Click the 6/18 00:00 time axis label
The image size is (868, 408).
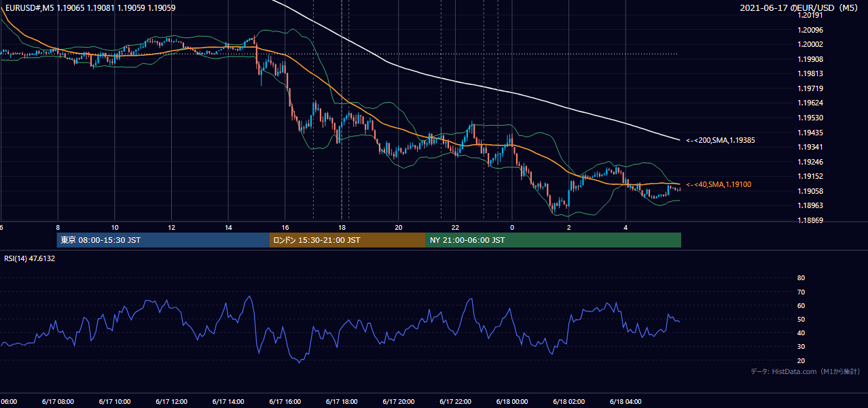(x=512, y=401)
